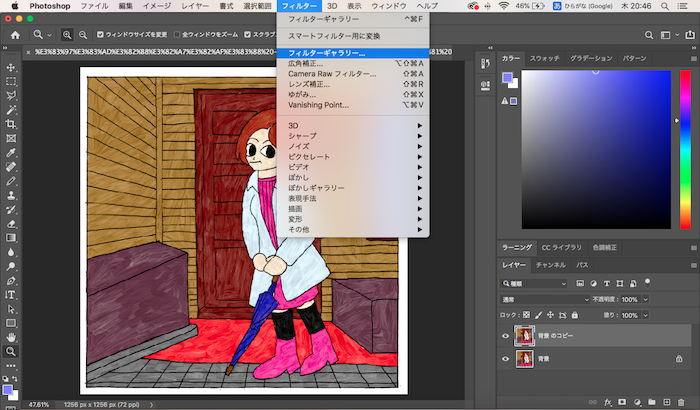The height and width of the screenshot is (410, 700).
Task: Expand the シャープ filter submenu
Action: [x=353, y=136]
